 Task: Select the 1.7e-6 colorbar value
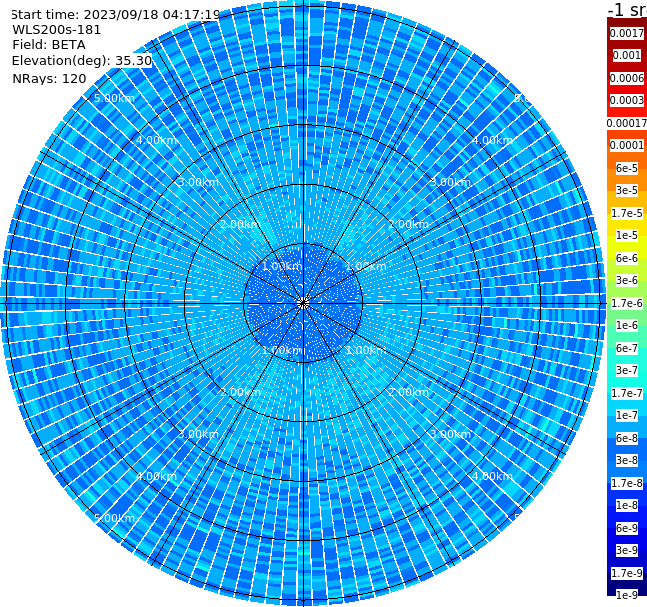(x=627, y=303)
